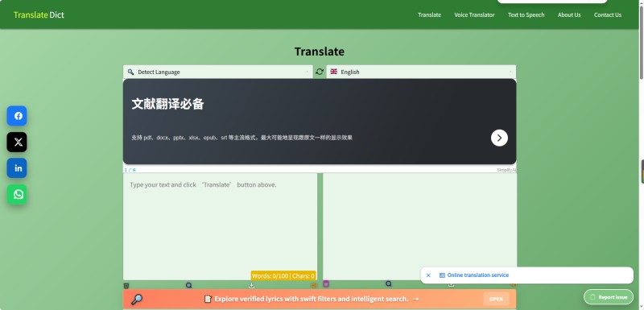644x310 pixels.
Task: Click the translation output text area
Action: [419, 226]
